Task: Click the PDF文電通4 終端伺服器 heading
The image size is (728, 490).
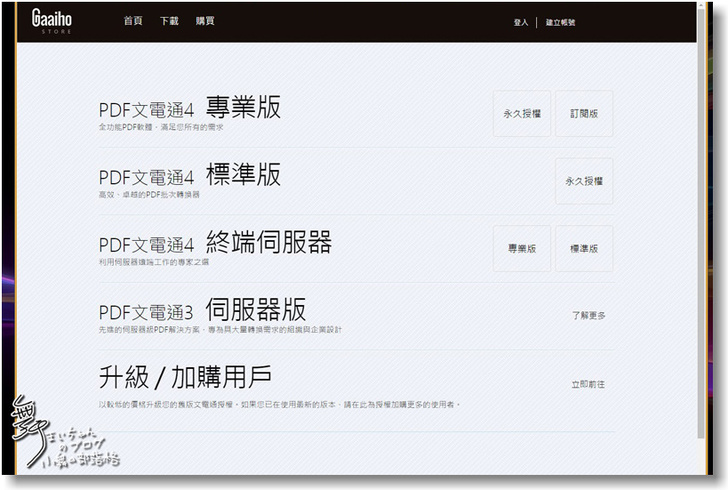Action: (x=215, y=242)
